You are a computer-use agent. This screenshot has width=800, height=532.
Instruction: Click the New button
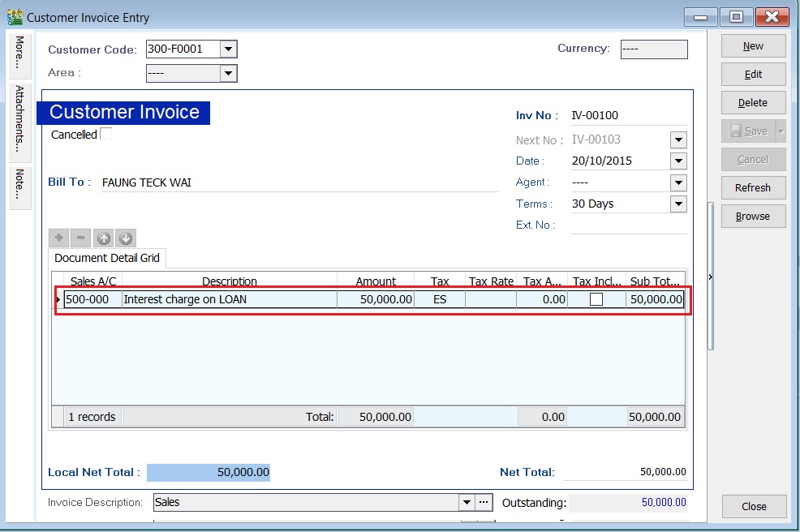tap(753, 45)
